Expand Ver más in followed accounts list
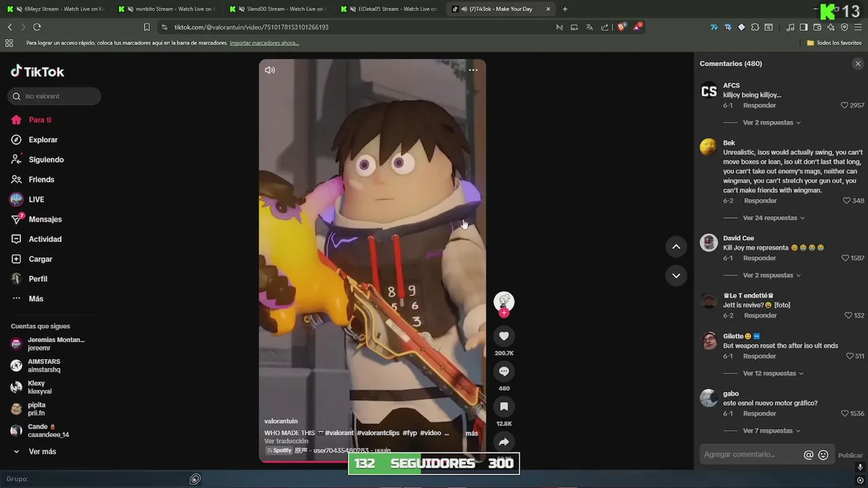Viewport: 868px width, 488px height. tap(42, 451)
